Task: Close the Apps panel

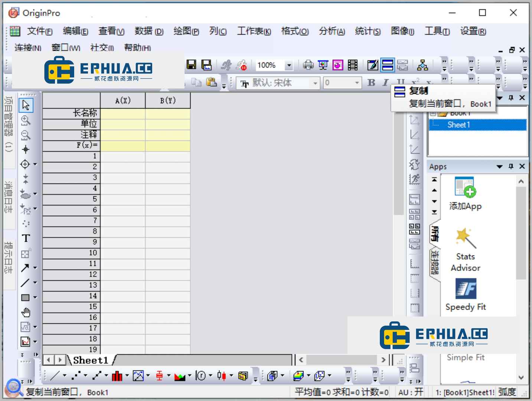Action: 522,166
